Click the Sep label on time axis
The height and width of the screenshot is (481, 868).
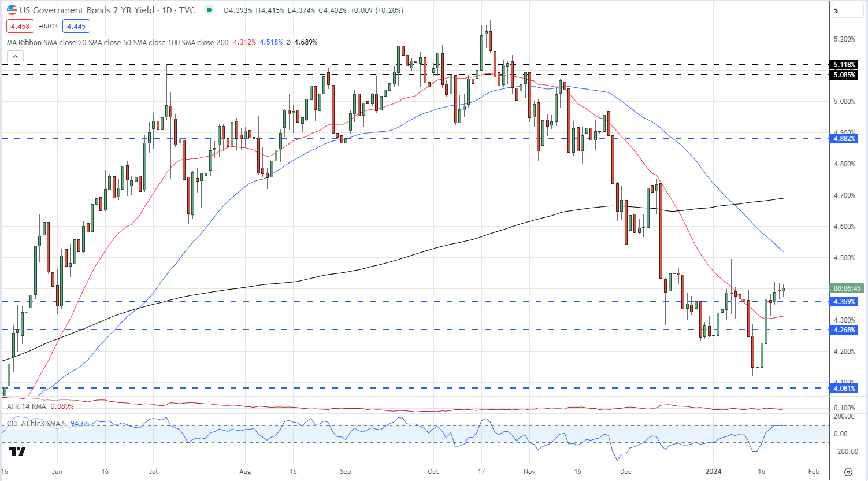pyautogui.click(x=346, y=472)
